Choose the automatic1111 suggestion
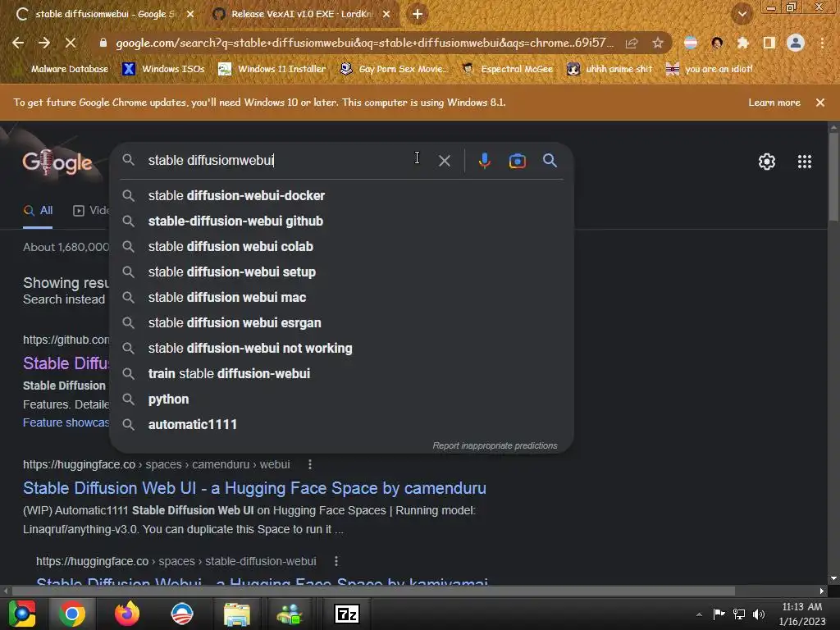The height and width of the screenshot is (630, 840). [342, 425]
